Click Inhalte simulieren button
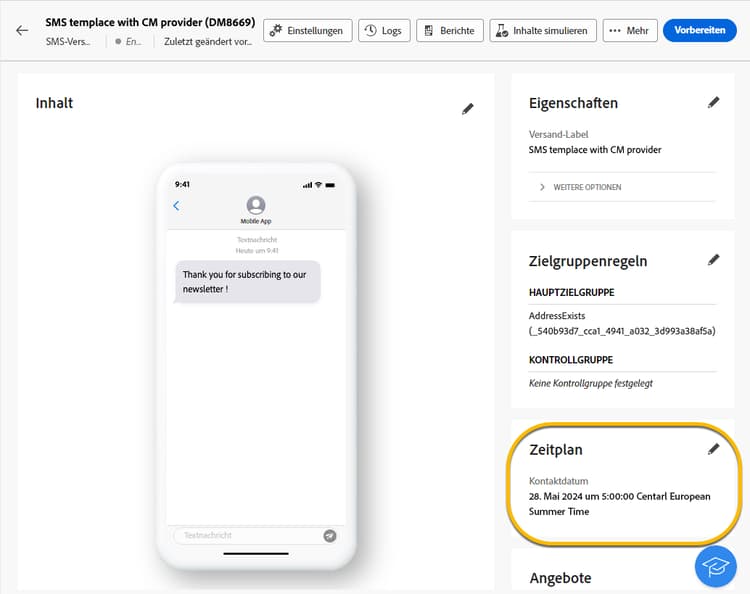This screenshot has width=750, height=594. pyautogui.click(x=543, y=31)
